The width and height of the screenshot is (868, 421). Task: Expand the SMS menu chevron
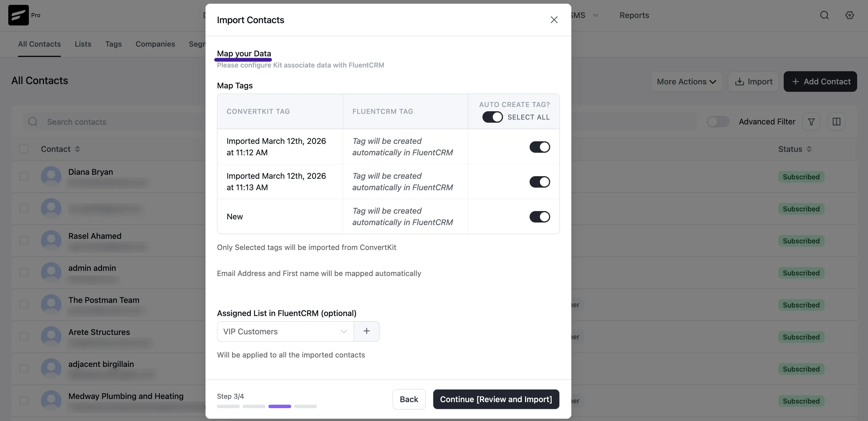pyautogui.click(x=595, y=15)
